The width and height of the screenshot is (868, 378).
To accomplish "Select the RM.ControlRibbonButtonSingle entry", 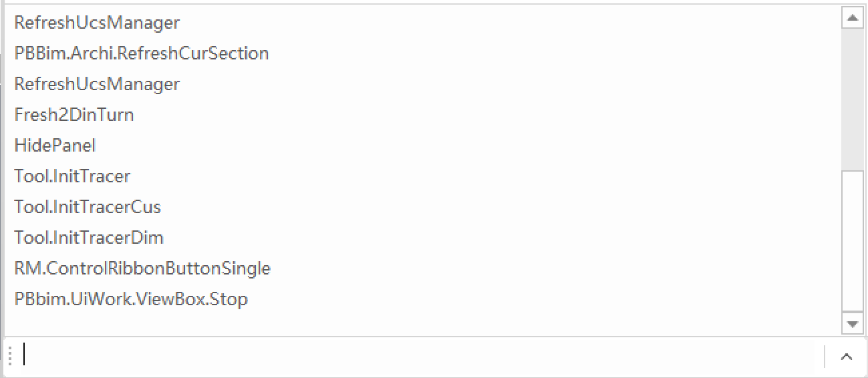I will coord(142,268).
